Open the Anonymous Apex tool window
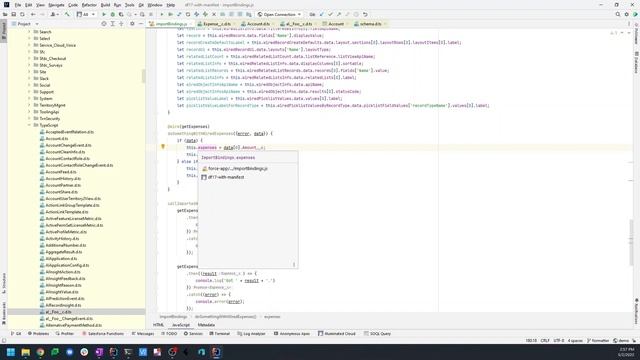Image resolution: width=640 pixels, height=360 pixels. tap(292, 333)
